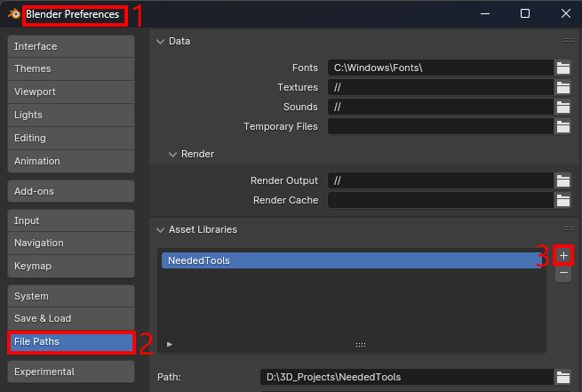
Task: Click Asset Libraries panel grip dots
Action: (569, 229)
